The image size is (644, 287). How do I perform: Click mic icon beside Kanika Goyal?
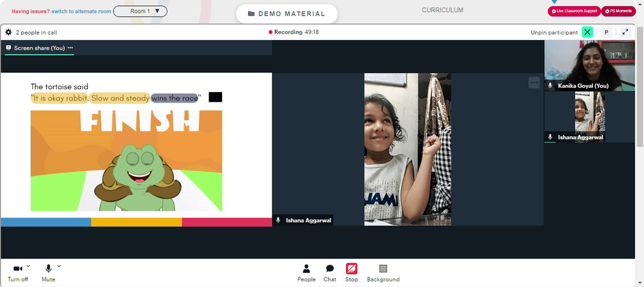(551, 86)
